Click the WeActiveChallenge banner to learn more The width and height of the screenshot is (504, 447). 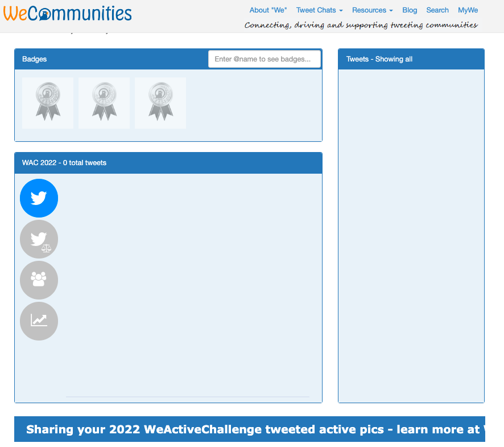(252, 429)
